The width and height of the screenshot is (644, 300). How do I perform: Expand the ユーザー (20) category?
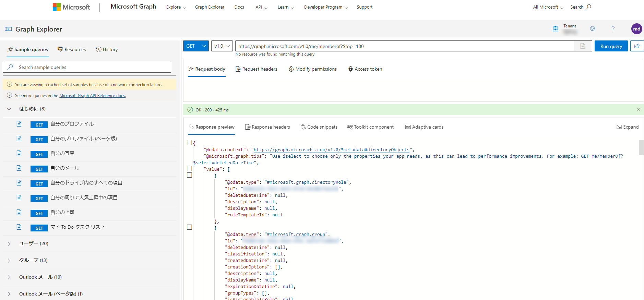coord(9,244)
